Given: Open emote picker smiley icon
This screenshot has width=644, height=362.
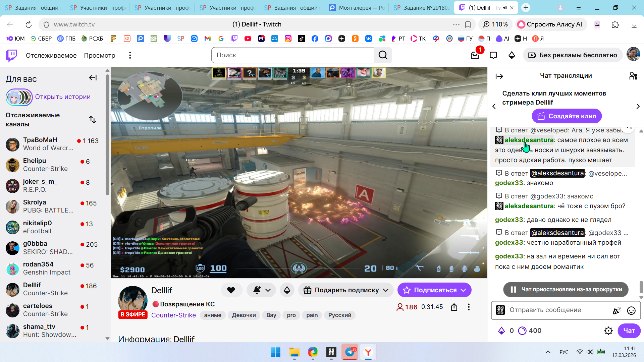Looking at the screenshot, I should [631, 310].
